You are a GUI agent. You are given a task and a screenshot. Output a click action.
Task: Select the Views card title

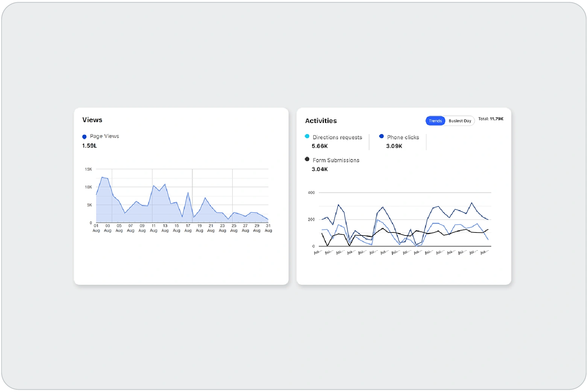pyautogui.click(x=92, y=120)
